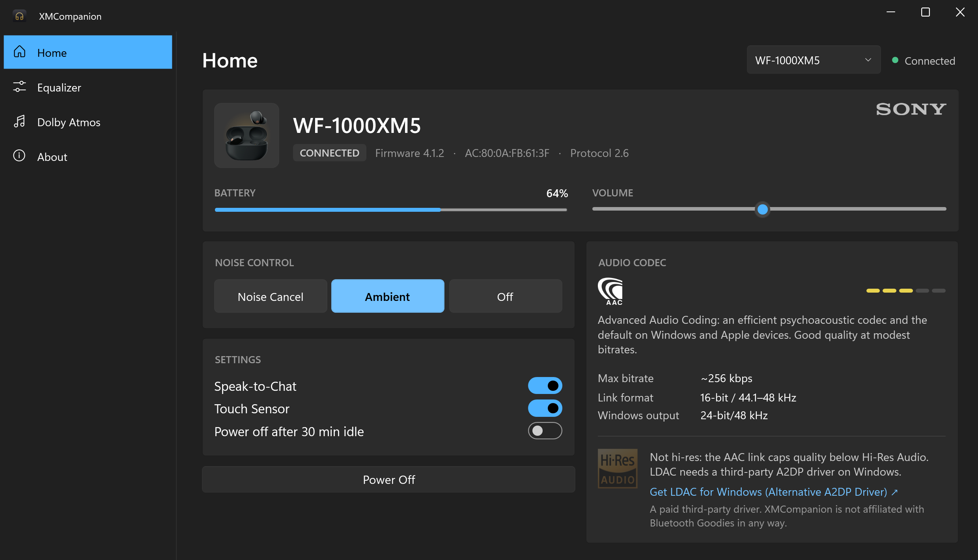Click the Protocol 2.6 label
978x560 pixels.
(x=599, y=153)
